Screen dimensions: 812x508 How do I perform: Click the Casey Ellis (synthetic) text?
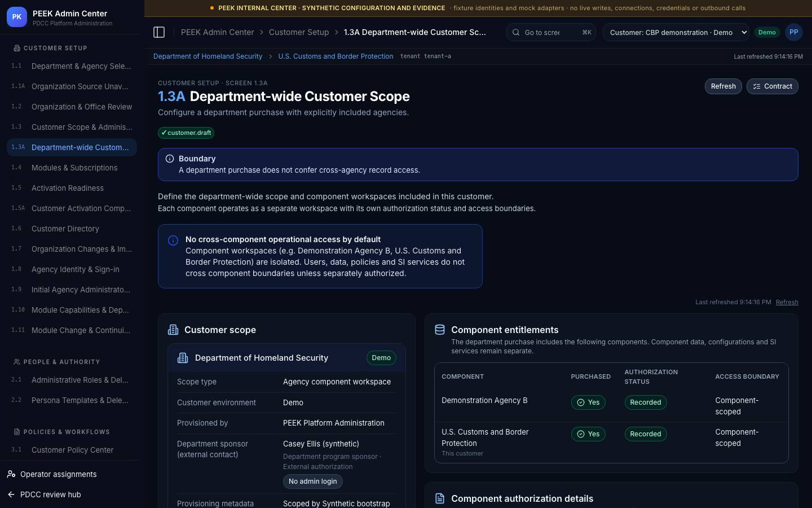[x=321, y=444]
